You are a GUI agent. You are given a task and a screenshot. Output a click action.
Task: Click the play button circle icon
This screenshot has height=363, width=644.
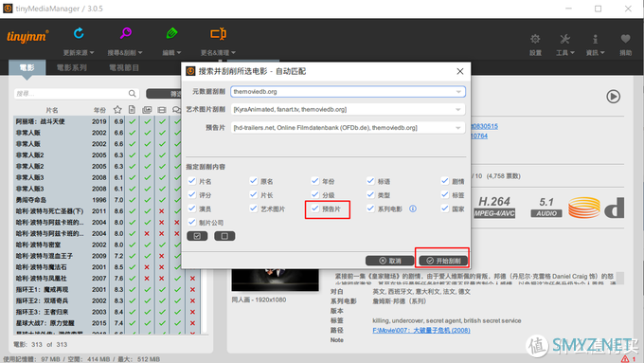(x=613, y=97)
